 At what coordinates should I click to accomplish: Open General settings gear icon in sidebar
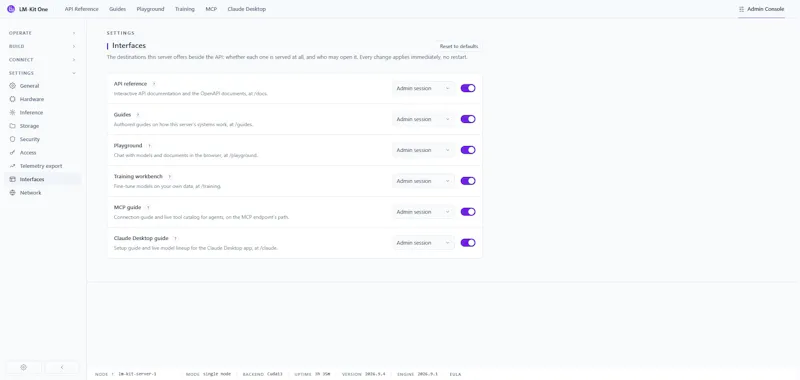click(x=13, y=86)
